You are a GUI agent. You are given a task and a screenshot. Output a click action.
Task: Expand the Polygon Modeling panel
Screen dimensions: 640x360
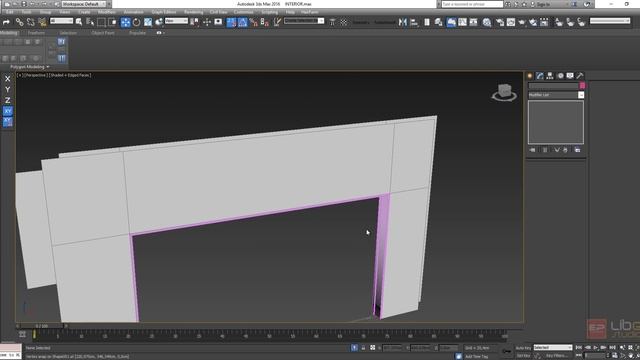tap(29, 67)
